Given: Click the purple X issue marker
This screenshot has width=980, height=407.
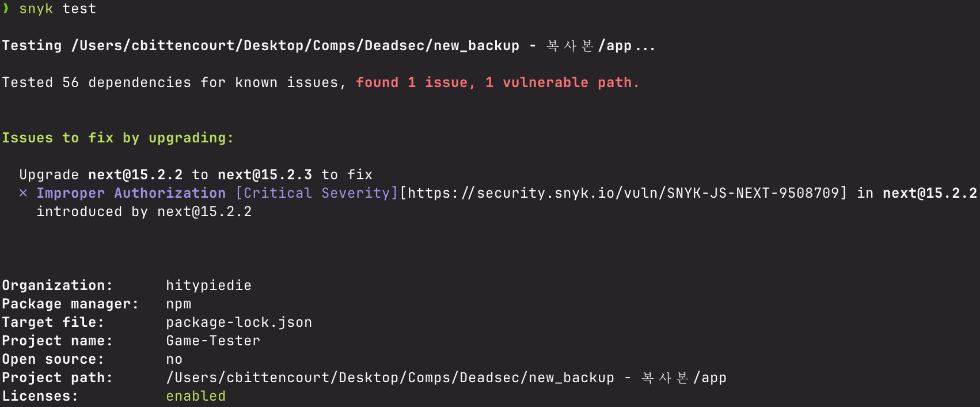Looking at the screenshot, I should point(23,193).
